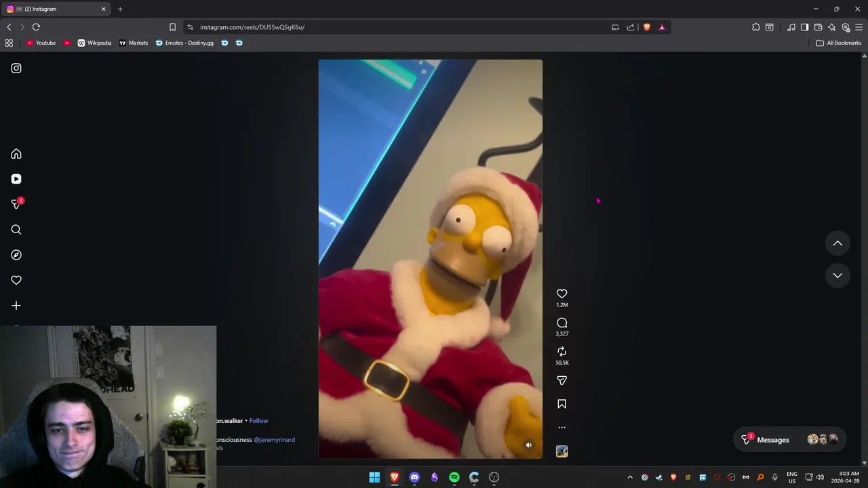Create new post with plus icon
This screenshot has height=488, width=868.
[16, 306]
